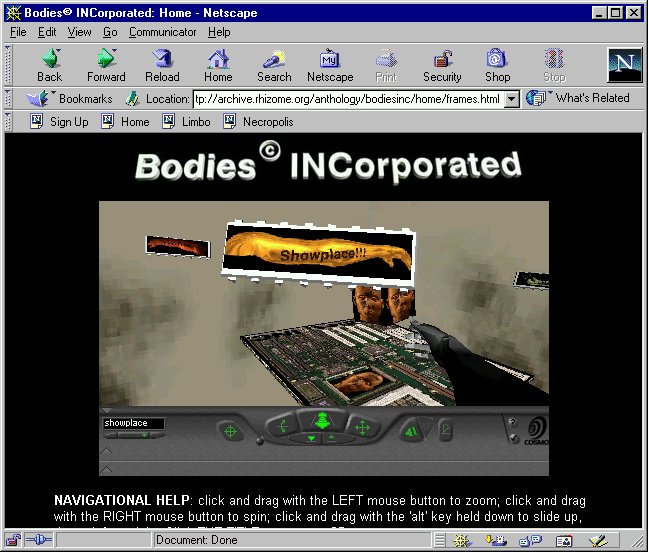Image resolution: width=648 pixels, height=552 pixels.
Task: Open Cosmo Player help question mark
Action: point(513,422)
